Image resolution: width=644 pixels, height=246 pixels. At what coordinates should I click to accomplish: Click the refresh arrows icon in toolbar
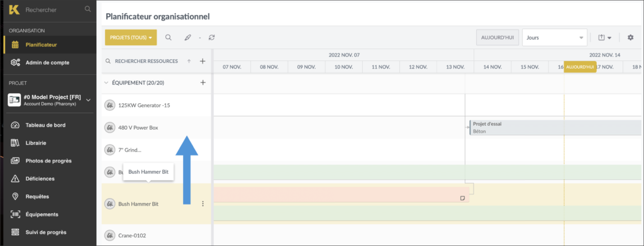(211, 37)
